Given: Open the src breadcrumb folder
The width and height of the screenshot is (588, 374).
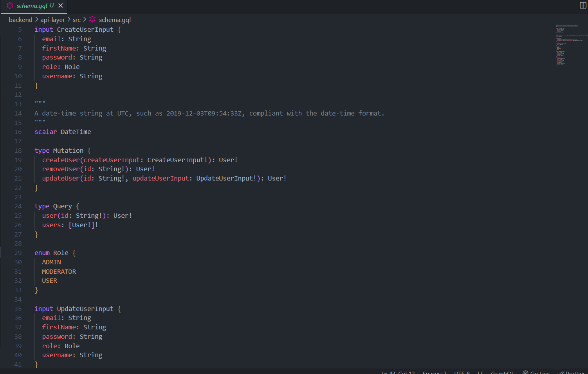Looking at the screenshot, I should tap(77, 20).
